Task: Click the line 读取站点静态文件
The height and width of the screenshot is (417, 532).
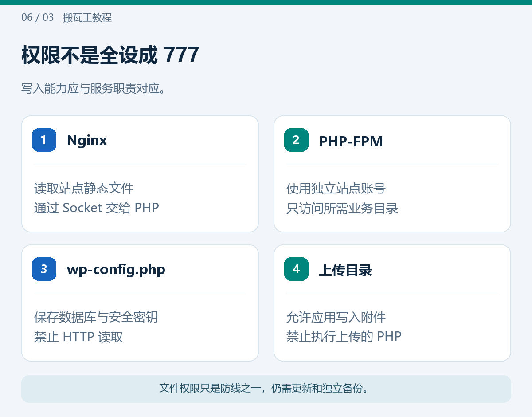Action: (x=84, y=188)
